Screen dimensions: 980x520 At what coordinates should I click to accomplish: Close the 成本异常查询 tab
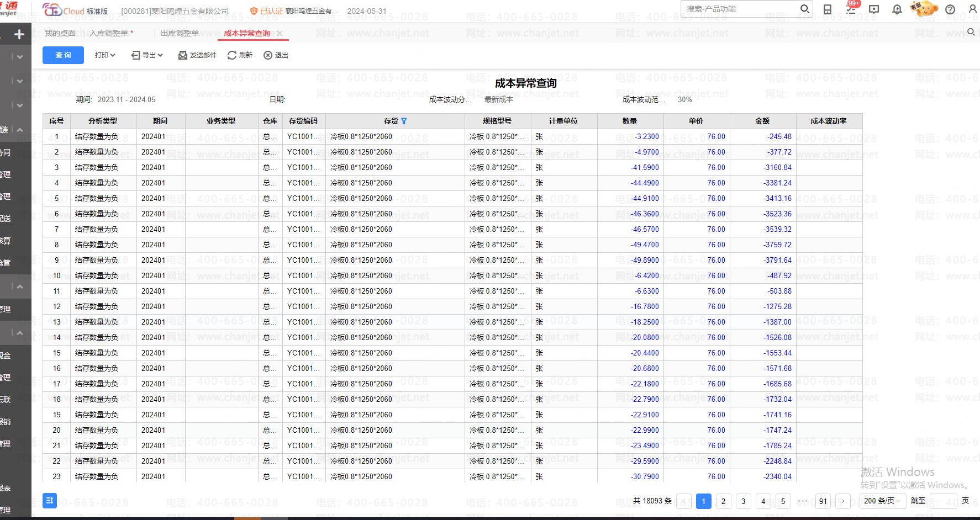[x=280, y=34]
